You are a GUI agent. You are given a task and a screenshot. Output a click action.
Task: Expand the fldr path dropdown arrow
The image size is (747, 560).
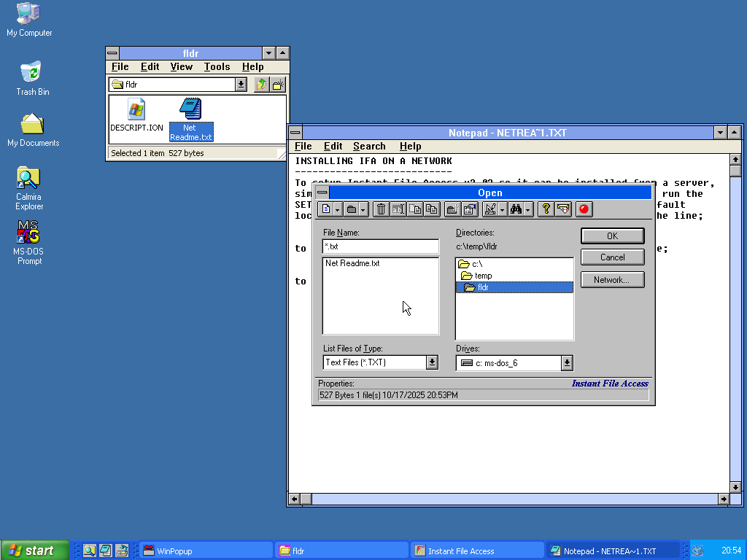(241, 85)
